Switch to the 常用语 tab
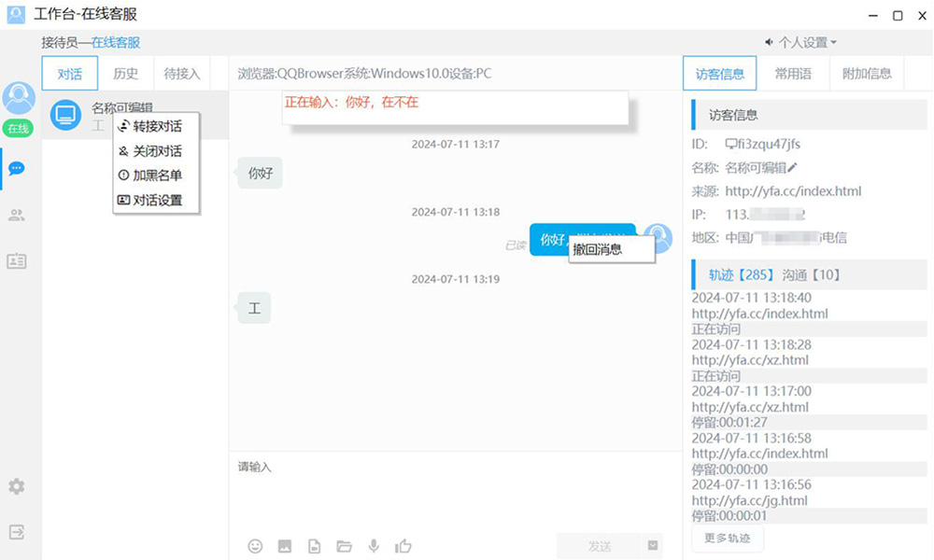Viewport: 934px width, 560px height. (x=793, y=74)
